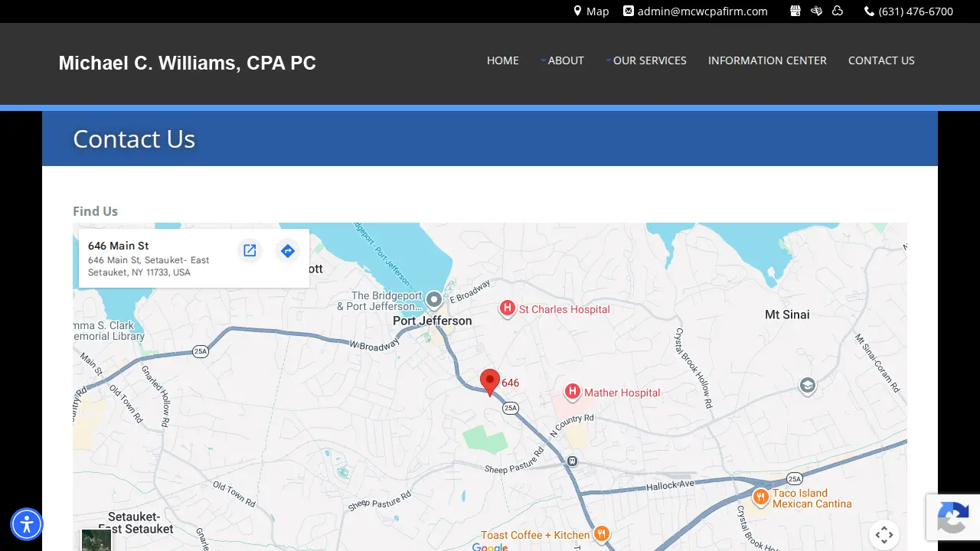Click the Map pin icon in top bar
Screen dimensions: 980x551
coord(578,11)
